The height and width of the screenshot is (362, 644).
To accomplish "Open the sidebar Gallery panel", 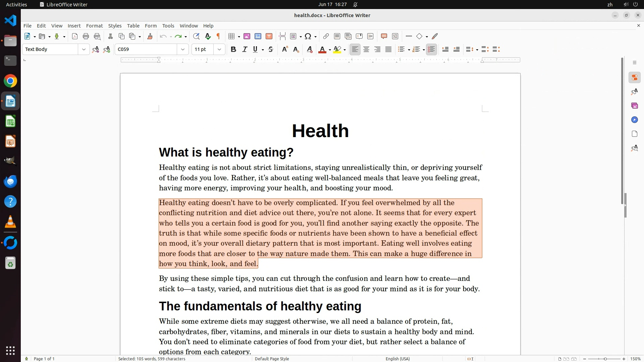I will (634, 106).
